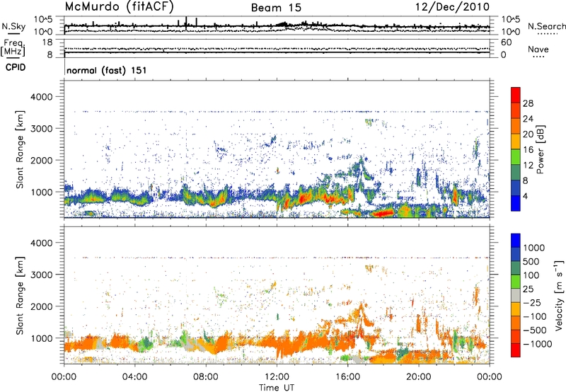Image resolution: width=566 pixels, height=392 pixels.
Task: Click the Slant Range label of velocity panel
Action: pos(20,295)
